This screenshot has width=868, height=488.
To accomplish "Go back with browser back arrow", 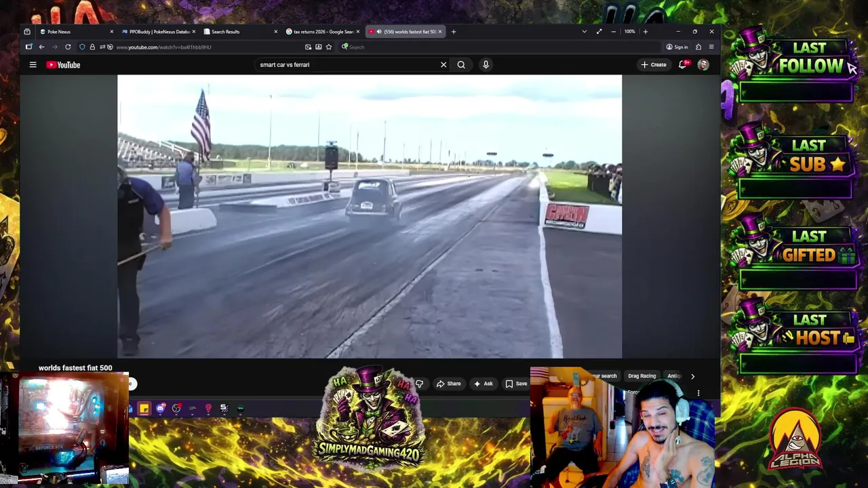I will click(x=41, y=47).
